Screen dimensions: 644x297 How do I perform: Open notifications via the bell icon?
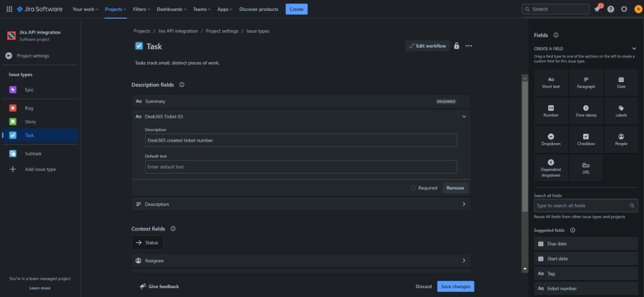point(597,9)
